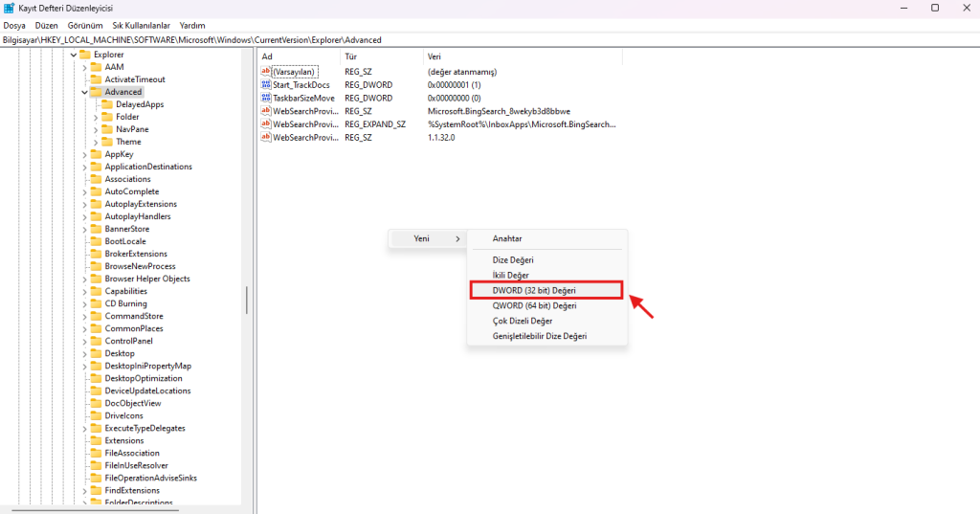Click the tree pane vertical scrollbar
The width and height of the screenshot is (980, 514).
pos(247,300)
